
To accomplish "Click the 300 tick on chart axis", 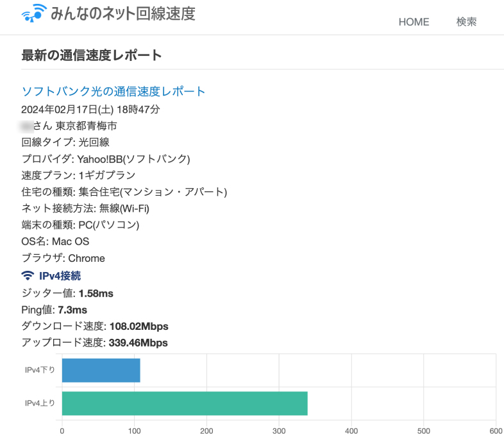I will coord(279,431).
